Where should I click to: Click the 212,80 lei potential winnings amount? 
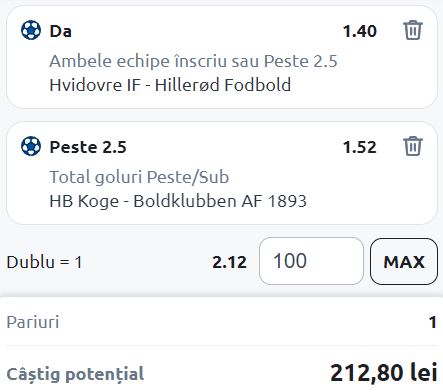[x=384, y=372]
